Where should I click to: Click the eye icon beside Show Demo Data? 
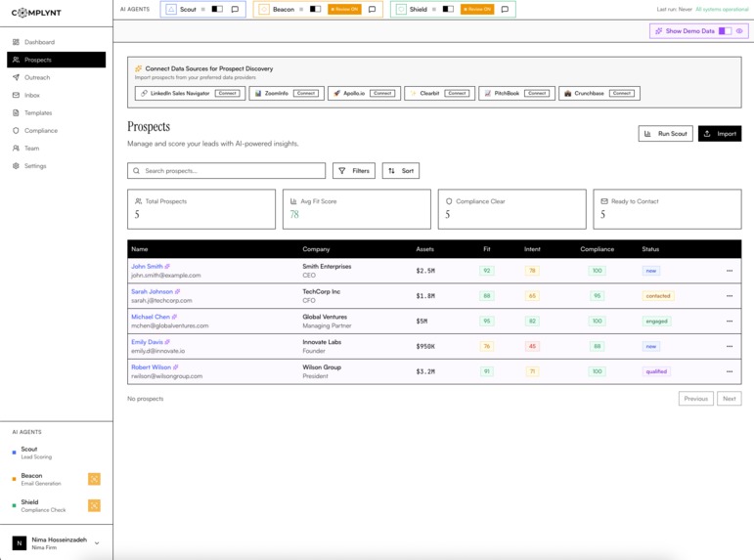click(x=739, y=30)
